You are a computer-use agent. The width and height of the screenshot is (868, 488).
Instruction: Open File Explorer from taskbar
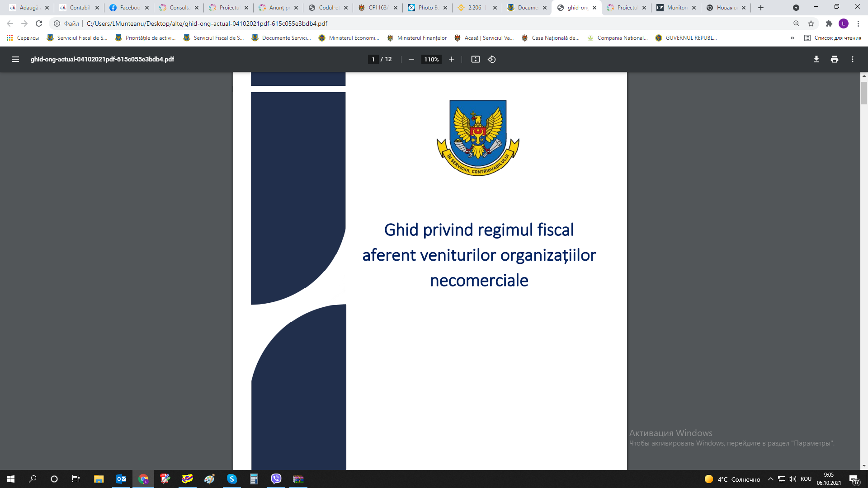click(99, 479)
